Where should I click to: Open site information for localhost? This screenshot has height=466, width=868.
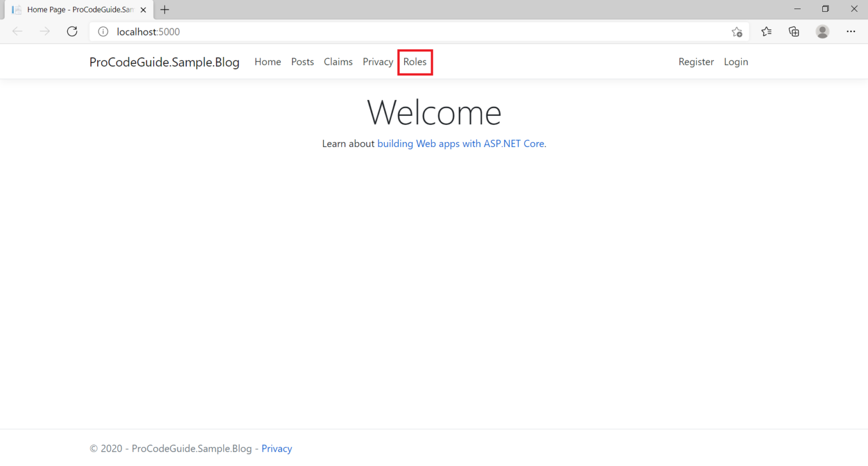(103, 32)
